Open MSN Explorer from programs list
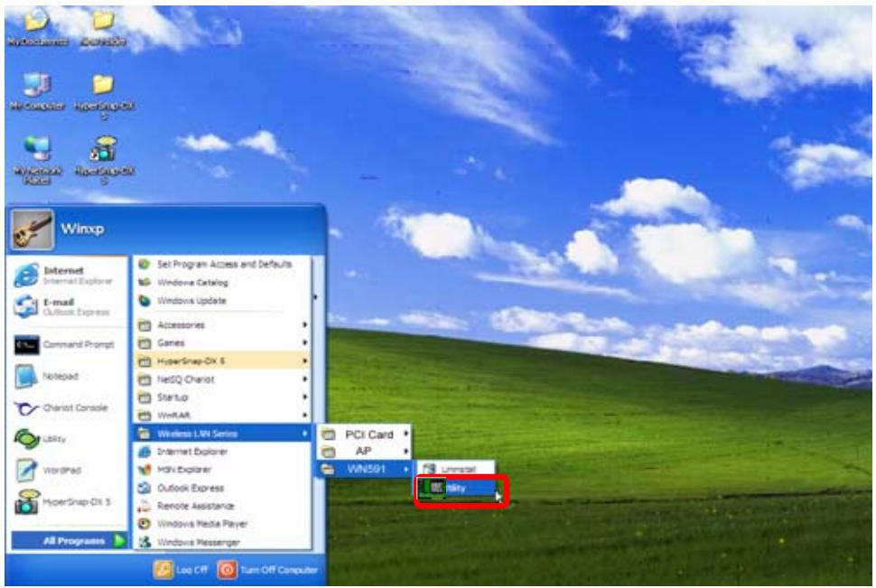 click(x=222, y=470)
